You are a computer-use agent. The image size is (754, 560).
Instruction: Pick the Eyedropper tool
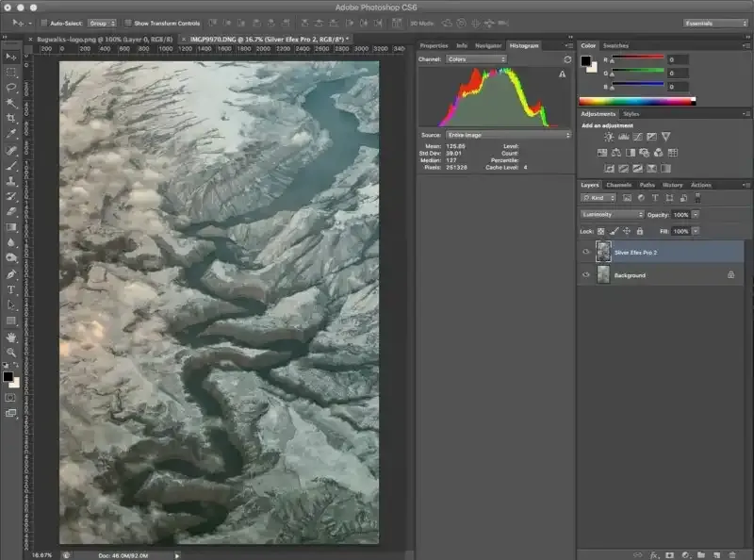[x=11, y=134]
